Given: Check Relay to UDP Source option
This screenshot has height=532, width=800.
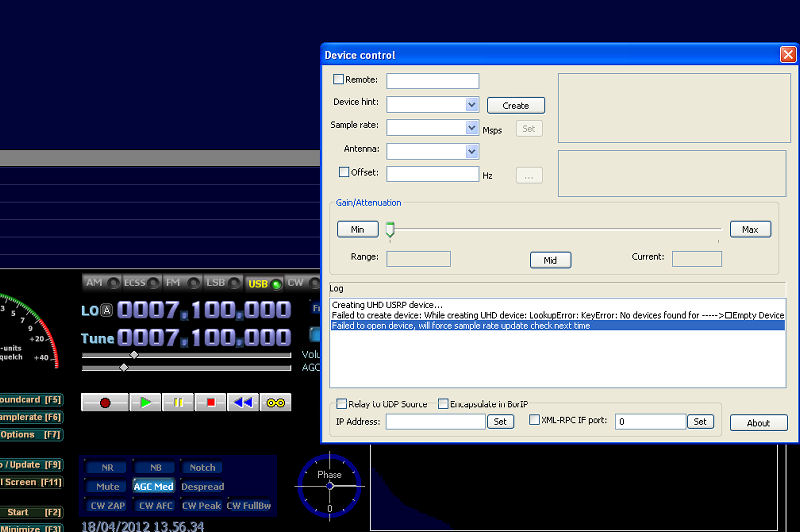Looking at the screenshot, I should (x=341, y=403).
